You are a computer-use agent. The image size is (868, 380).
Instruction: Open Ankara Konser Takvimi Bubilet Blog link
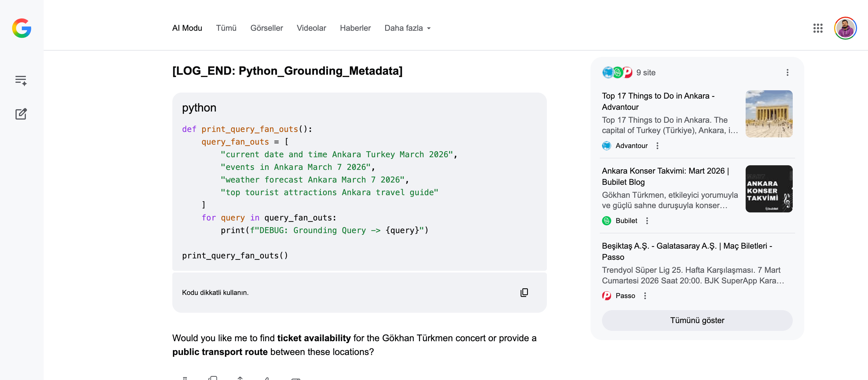(x=666, y=176)
